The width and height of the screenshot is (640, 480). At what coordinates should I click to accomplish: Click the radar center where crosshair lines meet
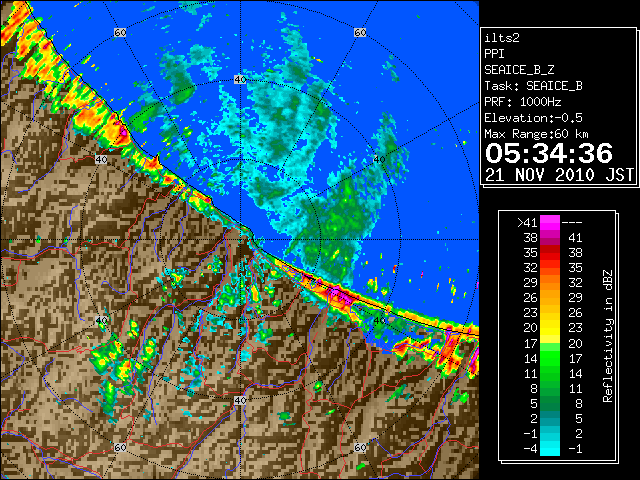(x=240, y=240)
